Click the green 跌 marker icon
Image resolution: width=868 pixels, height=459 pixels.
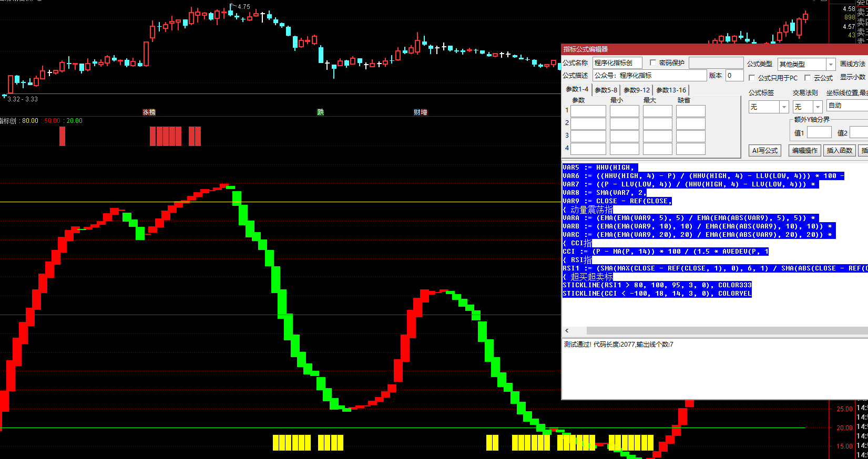click(321, 112)
